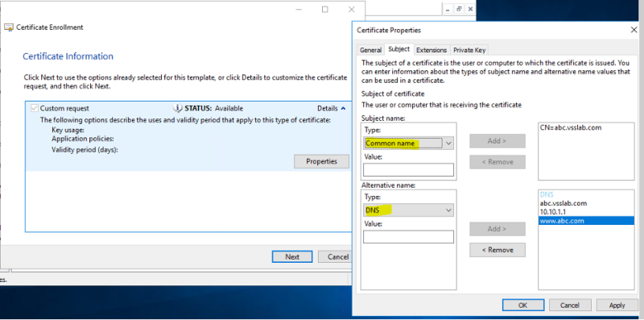Select the 10.10.1.1 alternative name entry

click(x=552, y=212)
